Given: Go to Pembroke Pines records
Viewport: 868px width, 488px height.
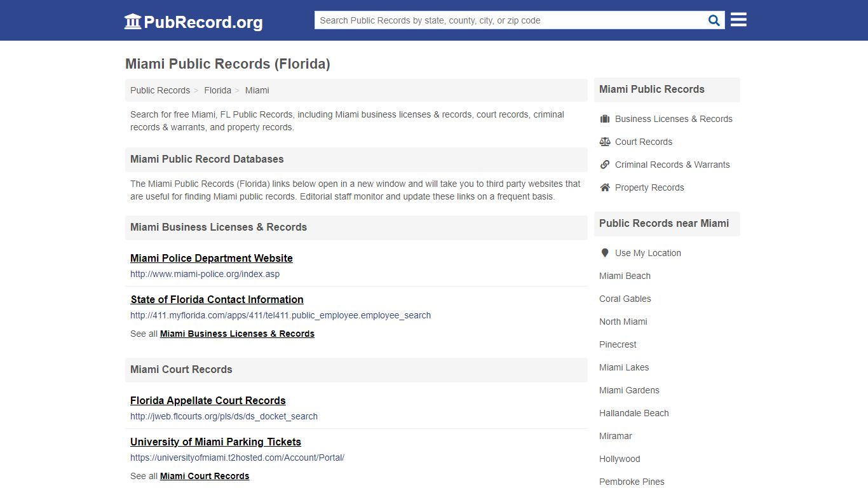Looking at the screenshot, I should 632,482.
